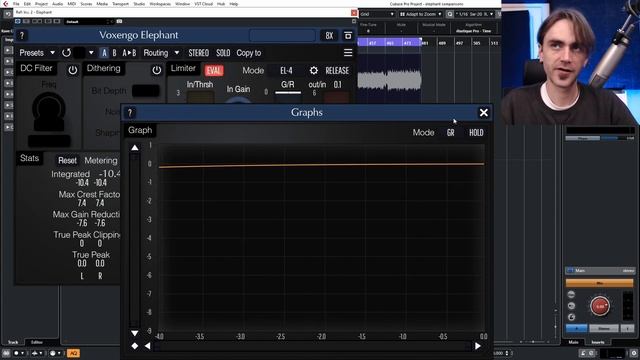Click the red control room knob

coord(600,306)
